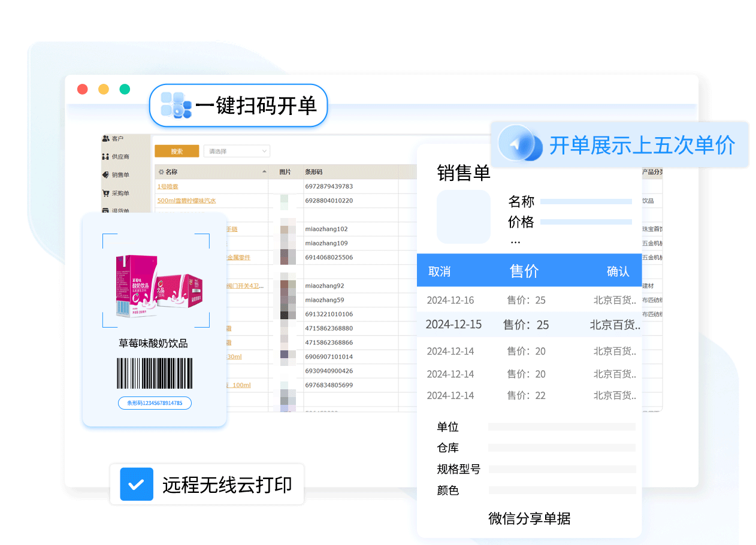This screenshot has width=756, height=545.
Task: Click the product placeholder image in 销售单
Action: click(x=464, y=217)
